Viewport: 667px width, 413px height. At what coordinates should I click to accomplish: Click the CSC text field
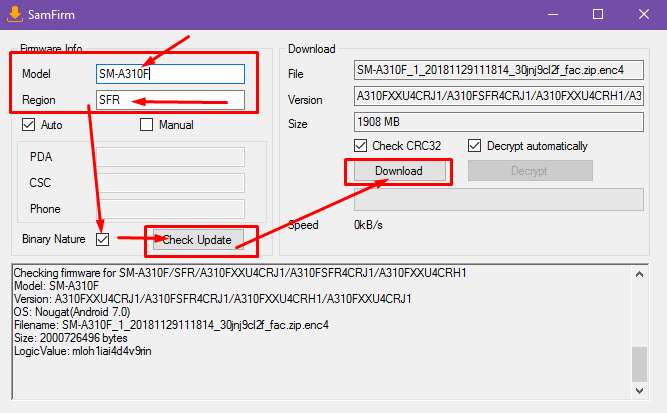point(170,183)
